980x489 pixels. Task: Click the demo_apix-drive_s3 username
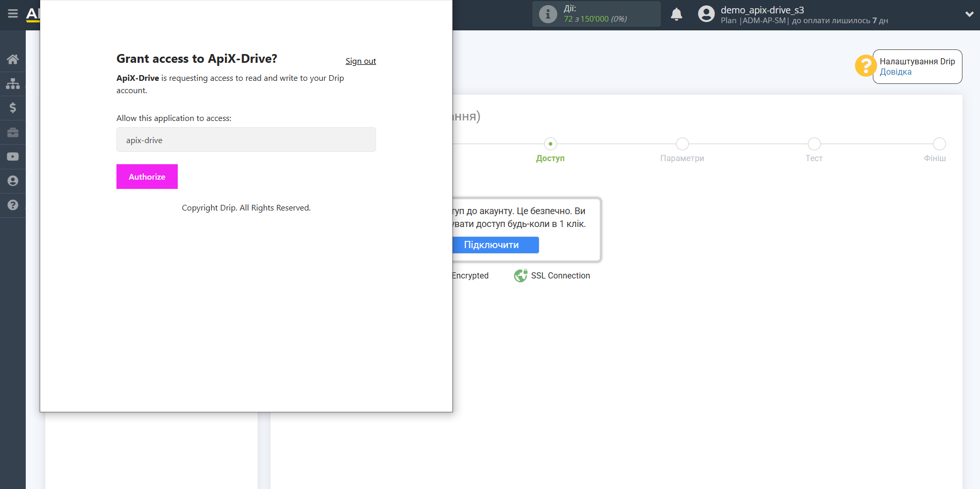click(762, 10)
